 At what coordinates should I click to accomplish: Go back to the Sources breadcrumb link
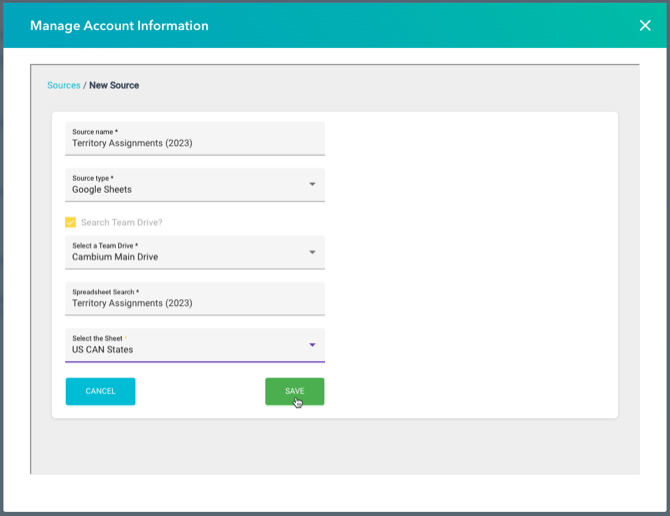click(64, 85)
